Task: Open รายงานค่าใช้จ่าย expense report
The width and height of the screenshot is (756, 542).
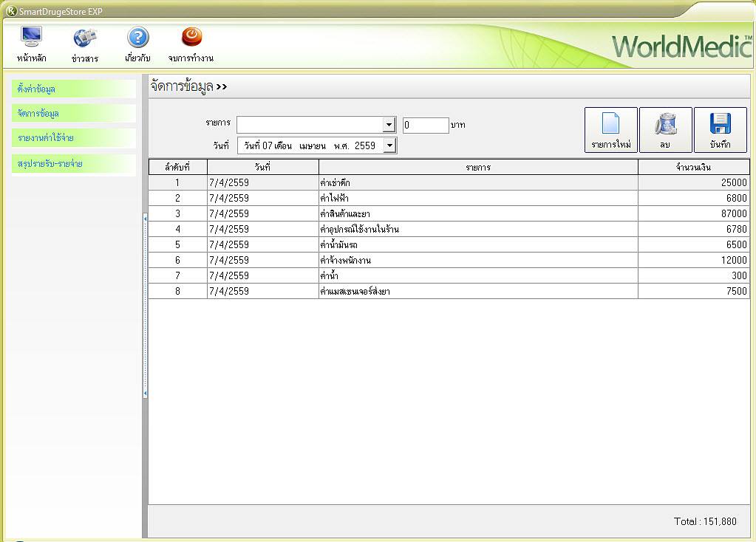Action: click(74, 138)
